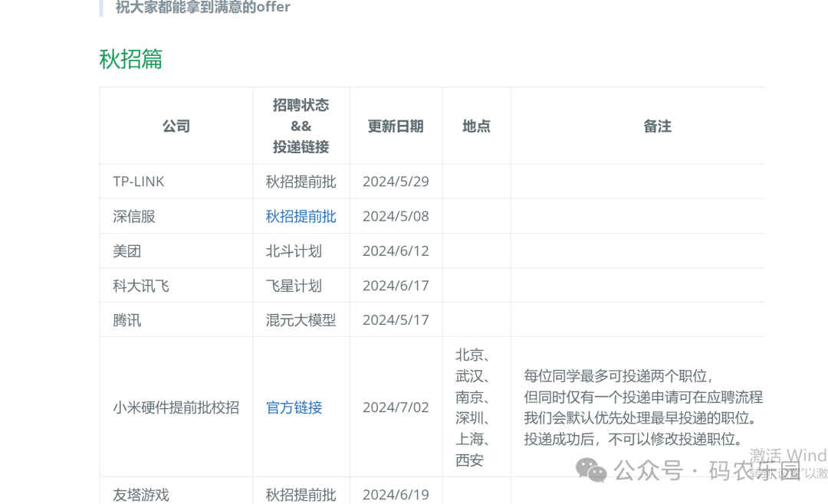Click the quote text 祝大家都能拿到满意的offer
The height and width of the screenshot is (504, 828).
point(202,7)
